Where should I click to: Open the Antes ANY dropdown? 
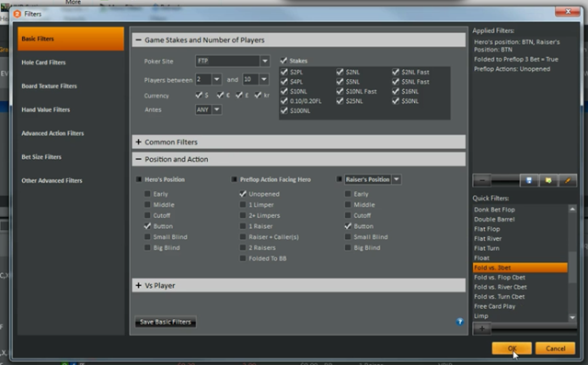217,109
